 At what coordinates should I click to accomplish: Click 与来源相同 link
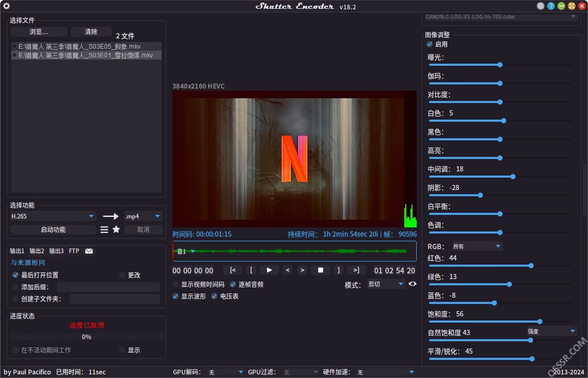(28, 263)
